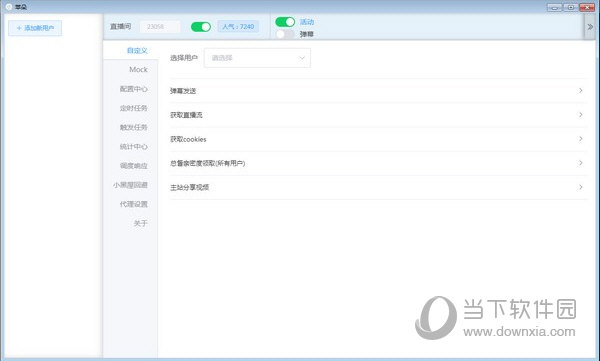The height and width of the screenshot is (361, 600).
Task: Click the 添加新用户 add user button
Action: 35,28
